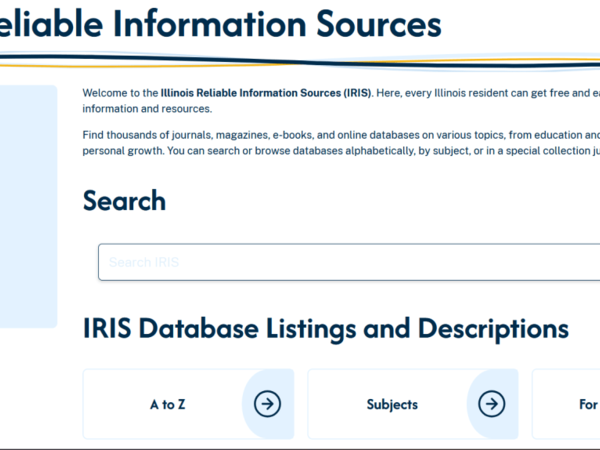Click the Search IRIS input field

click(x=349, y=262)
